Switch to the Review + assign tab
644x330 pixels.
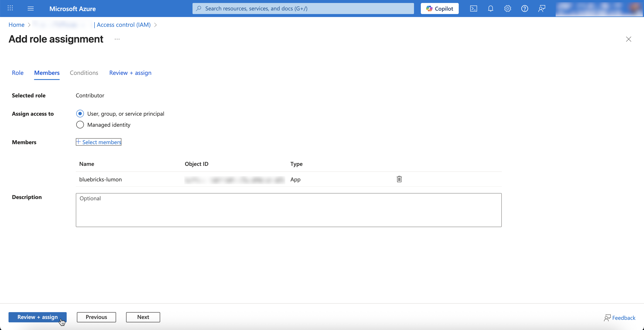(x=130, y=73)
